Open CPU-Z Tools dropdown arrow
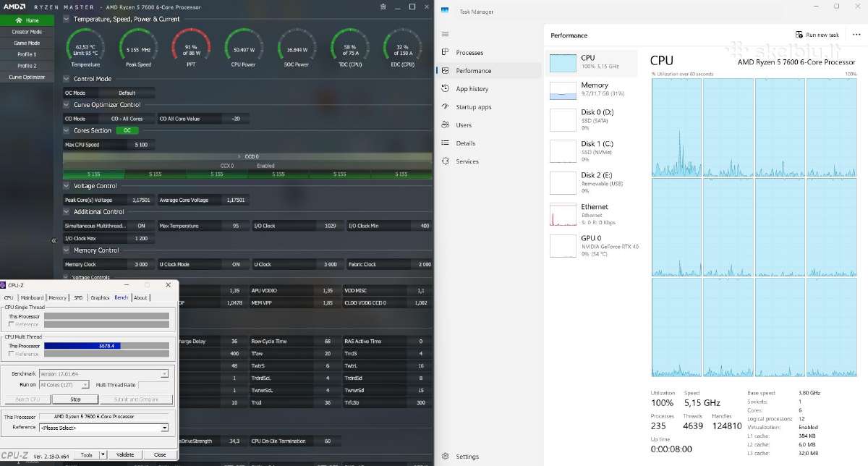The height and width of the screenshot is (466, 868). pos(103,454)
